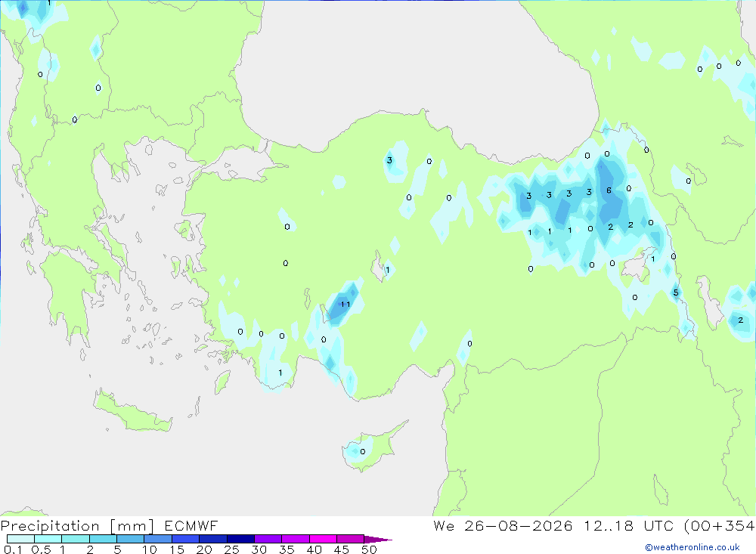The height and width of the screenshot is (554, 756).
Task: Click the "Precipitation" title word
Action: click(x=50, y=526)
